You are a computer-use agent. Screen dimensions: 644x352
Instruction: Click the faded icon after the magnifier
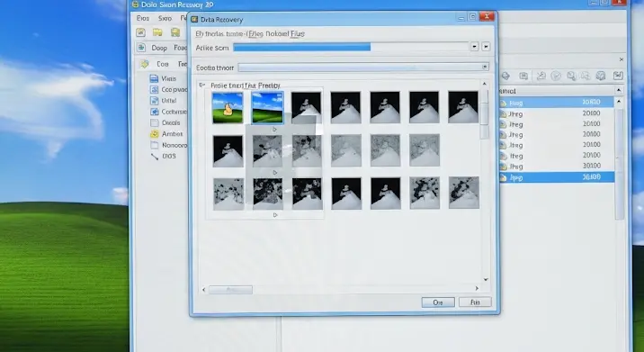point(586,76)
